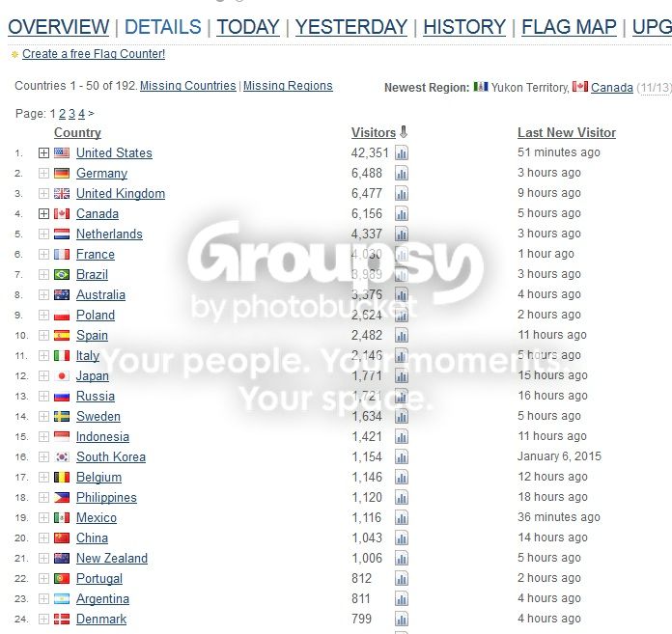
Task: Open the Denmark visitors chart icon
Action: tap(402, 619)
